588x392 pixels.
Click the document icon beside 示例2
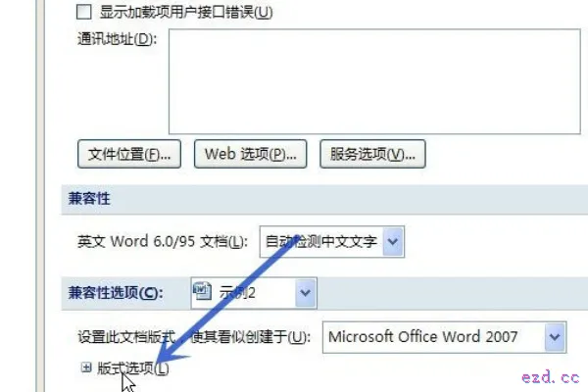coord(202,291)
